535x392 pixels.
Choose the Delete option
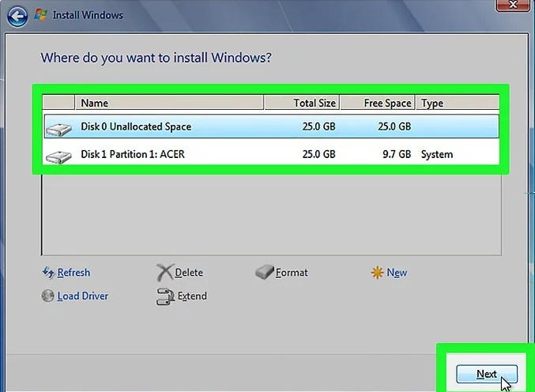(x=189, y=273)
